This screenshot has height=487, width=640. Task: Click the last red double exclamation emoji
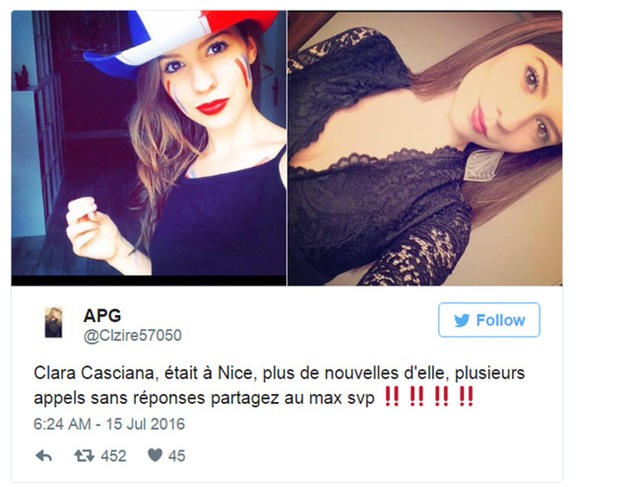tap(466, 396)
